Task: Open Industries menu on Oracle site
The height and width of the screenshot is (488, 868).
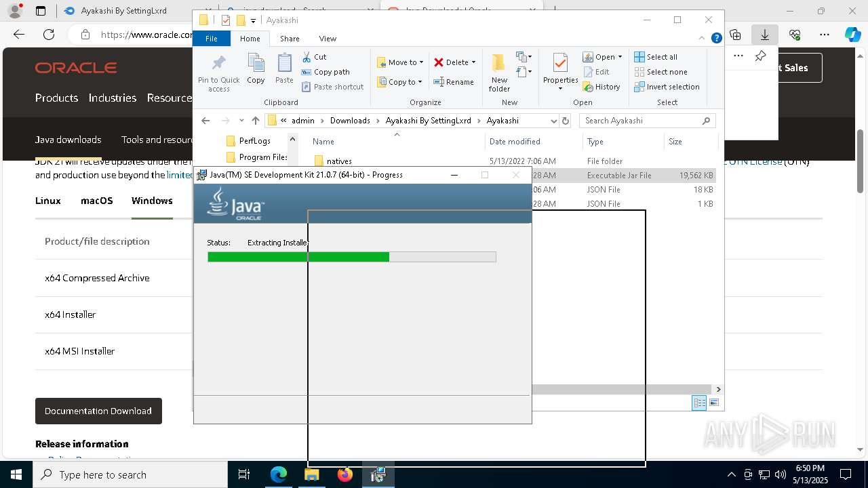Action: point(113,98)
